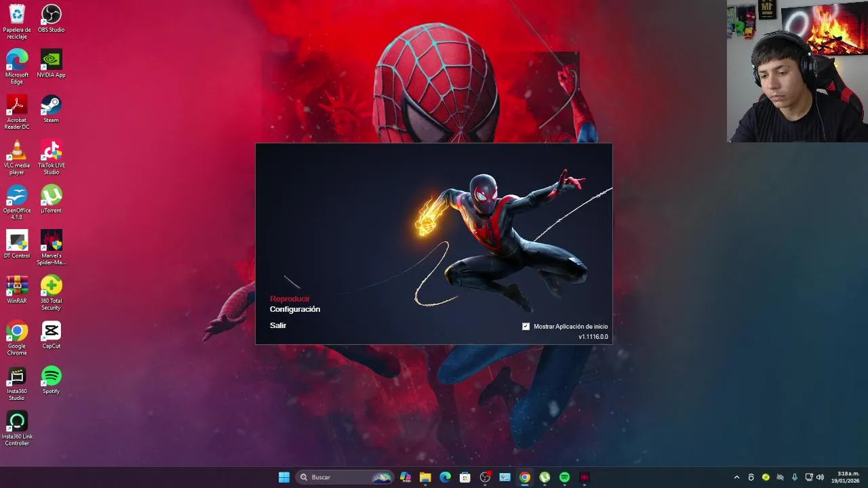Select Marvel's Spider-Man desktop shortcut

52,248
